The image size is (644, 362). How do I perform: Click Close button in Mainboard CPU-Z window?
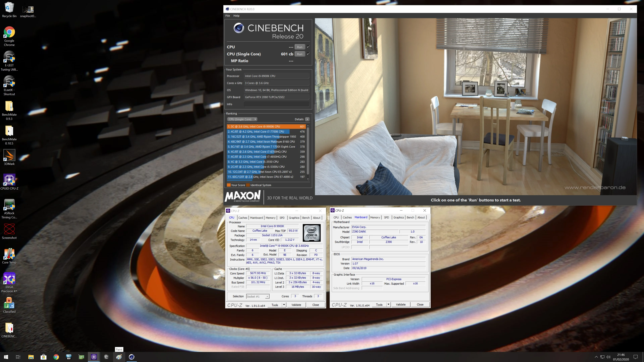420,305
